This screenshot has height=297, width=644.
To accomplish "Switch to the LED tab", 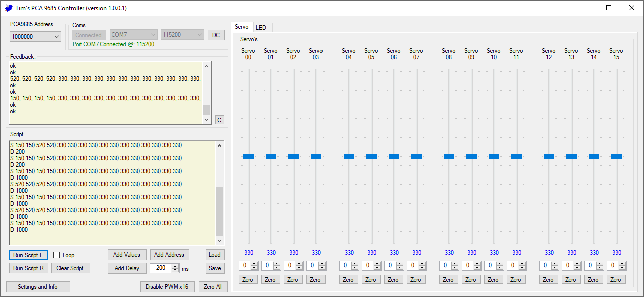I will click(261, 27).
